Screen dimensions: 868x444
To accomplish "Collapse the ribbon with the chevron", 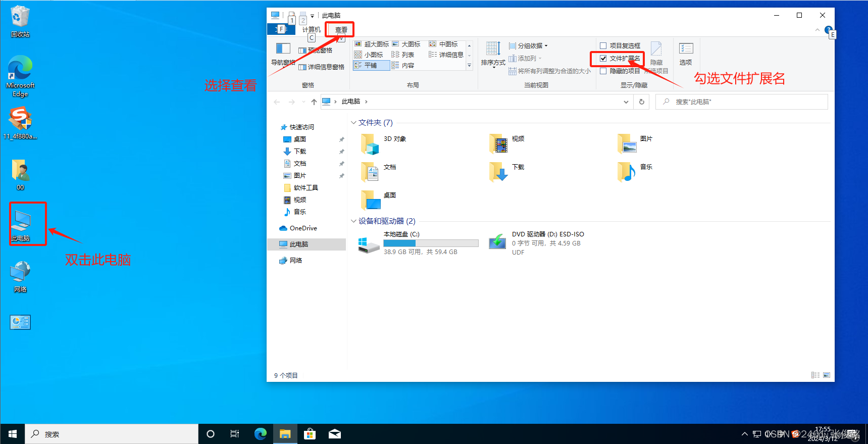I will click(818, 30).
